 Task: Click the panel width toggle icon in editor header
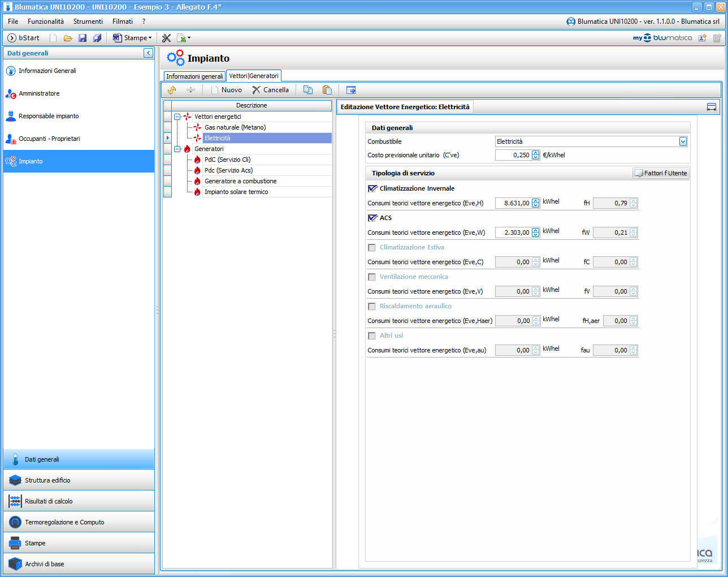coord(712,107)
